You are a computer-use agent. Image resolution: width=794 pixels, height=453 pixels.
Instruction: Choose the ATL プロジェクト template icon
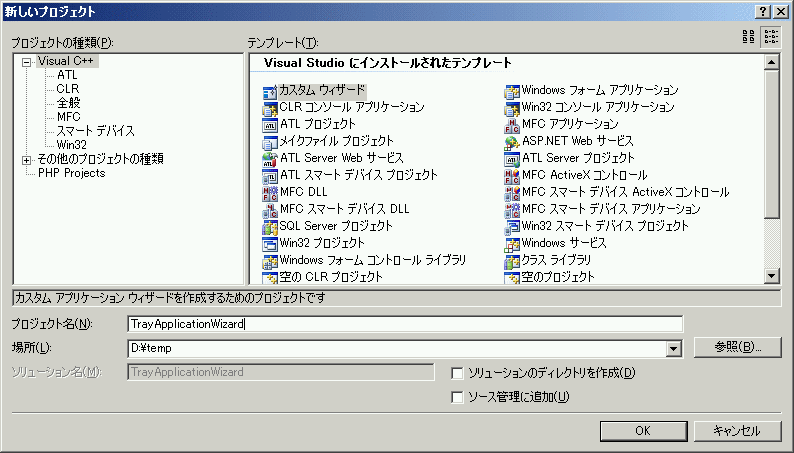tap(270, 126)
